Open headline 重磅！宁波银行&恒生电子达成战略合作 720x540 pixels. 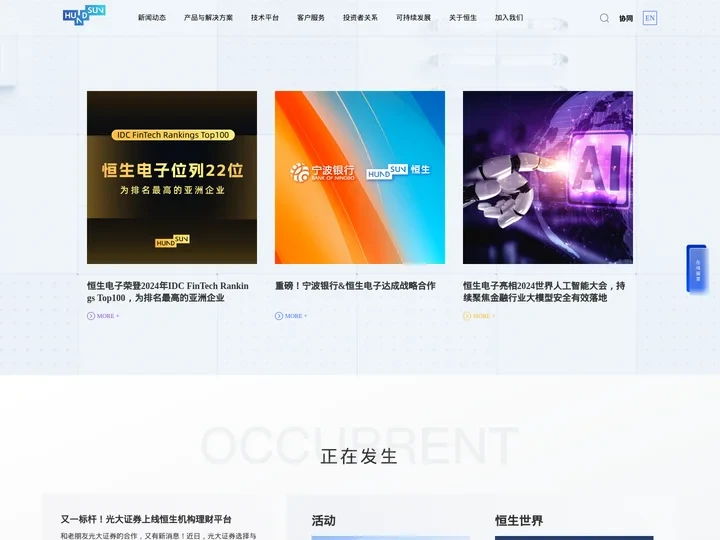tap(355, 286)
